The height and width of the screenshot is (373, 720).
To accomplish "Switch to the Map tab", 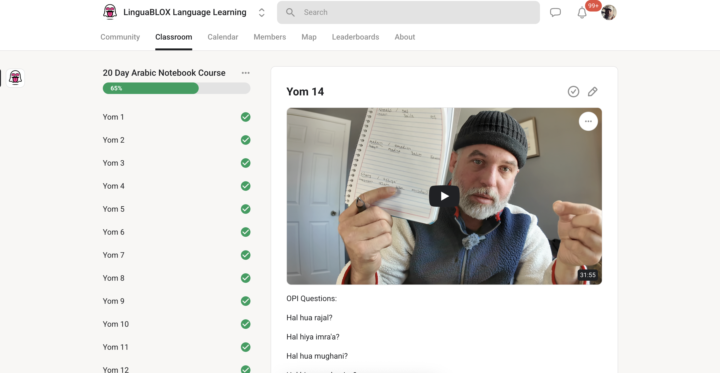I will (x=309, y=37).
